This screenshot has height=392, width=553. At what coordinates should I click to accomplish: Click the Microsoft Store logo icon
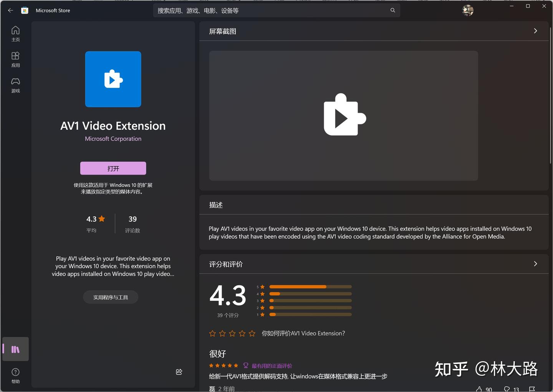(x=25, y=10)
